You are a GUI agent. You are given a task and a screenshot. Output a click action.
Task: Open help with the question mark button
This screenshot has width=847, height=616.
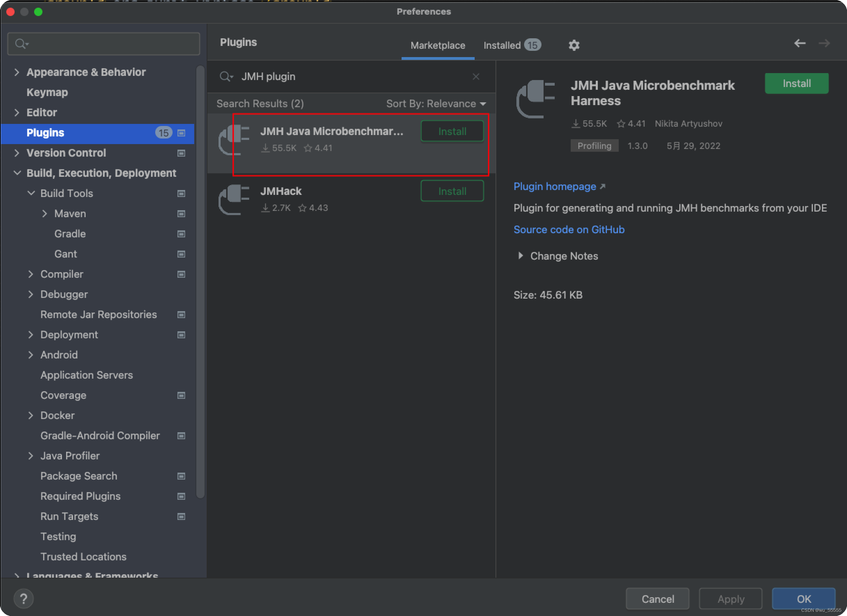point(24,599)
